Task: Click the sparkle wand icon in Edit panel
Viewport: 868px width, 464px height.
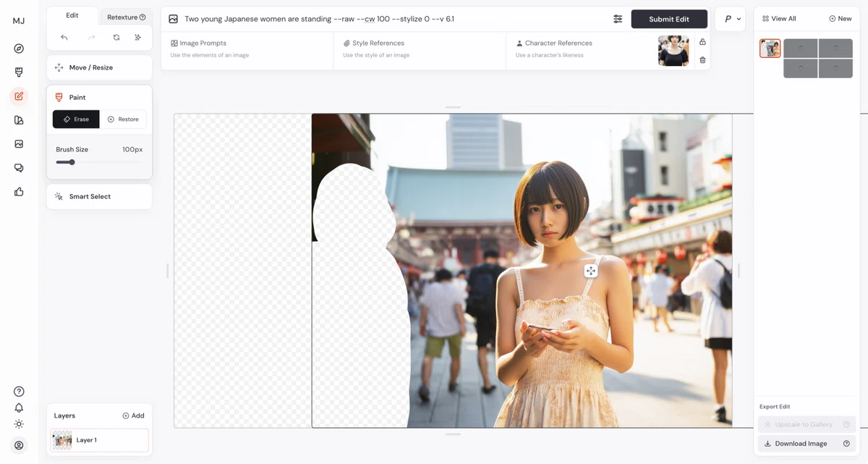Action: tap(137, 38)
